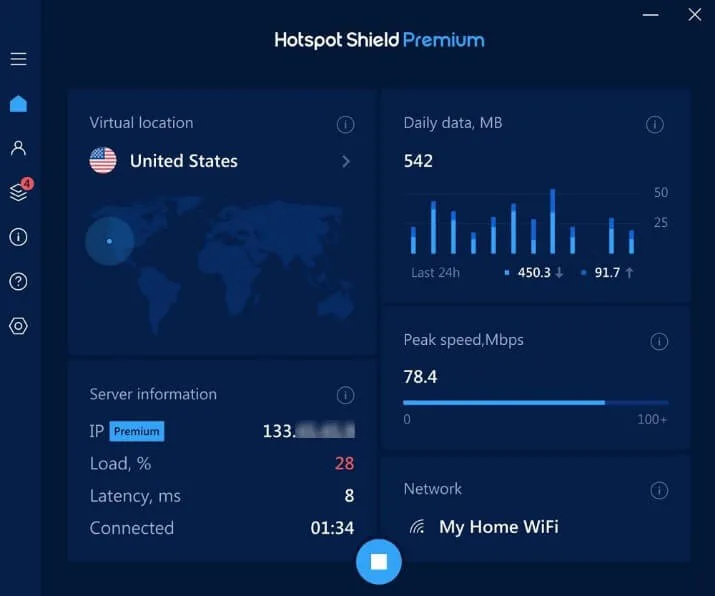Click the 25 chart axis label

pyautogui.click(x=661, y=223)
